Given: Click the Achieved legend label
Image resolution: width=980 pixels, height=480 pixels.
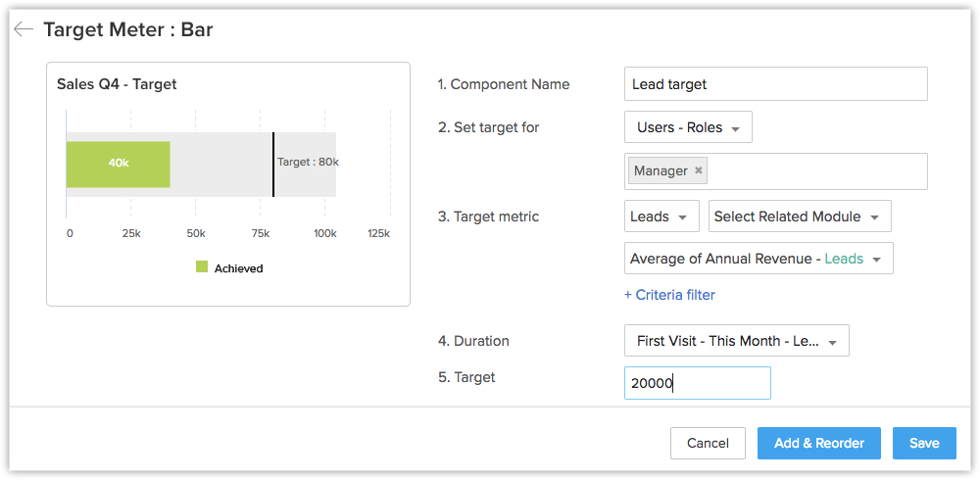Looking at the screenshot, I should [238, 267].
